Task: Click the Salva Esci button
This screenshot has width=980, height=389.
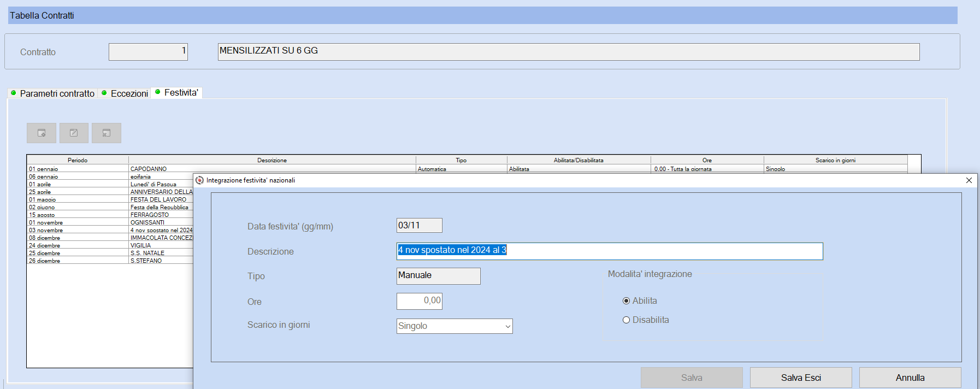Action: click(x=801, y=378)
